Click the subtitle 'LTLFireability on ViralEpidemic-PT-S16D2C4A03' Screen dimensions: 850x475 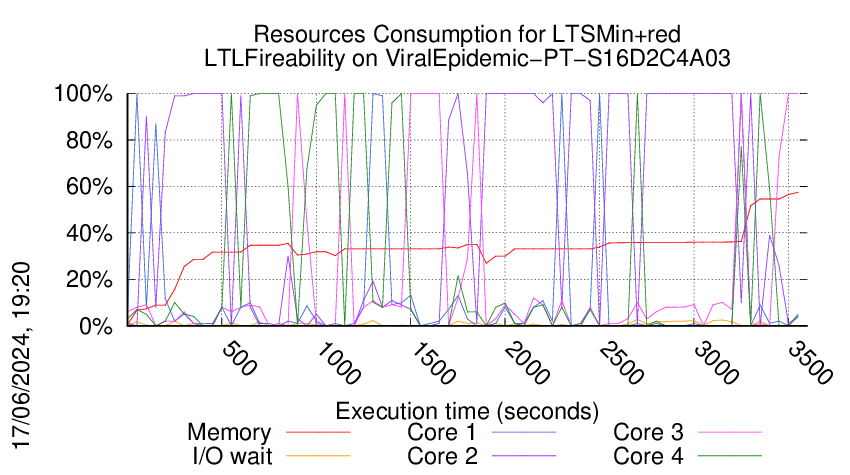(x=467, y=58)
